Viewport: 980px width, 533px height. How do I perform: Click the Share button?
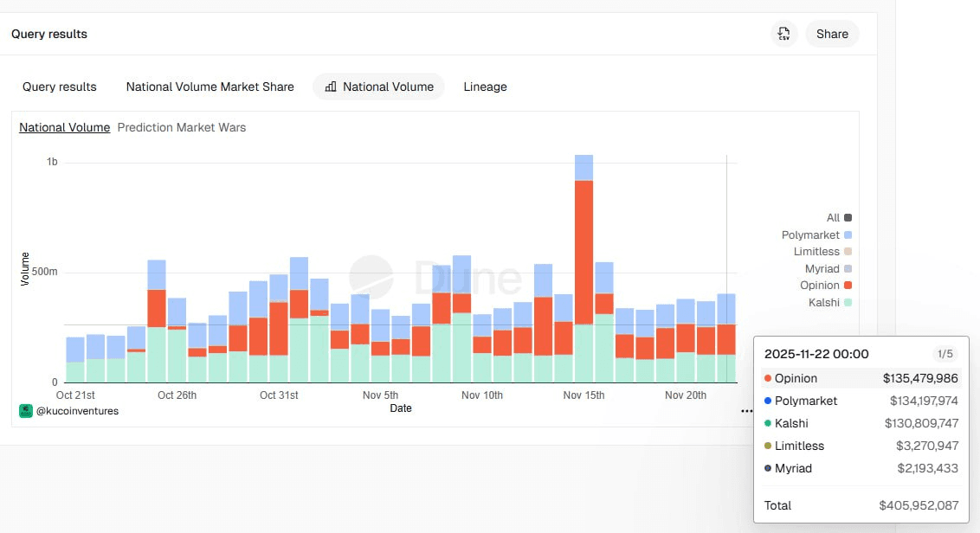click(x=832, y=34)
